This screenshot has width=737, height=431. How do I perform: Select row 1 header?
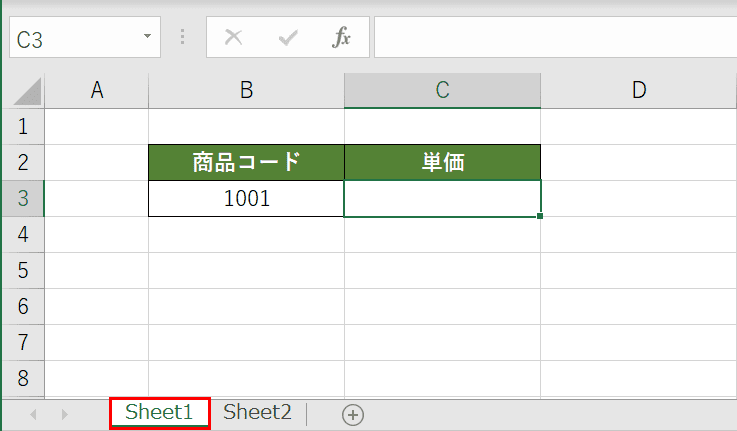coord(23,126)
